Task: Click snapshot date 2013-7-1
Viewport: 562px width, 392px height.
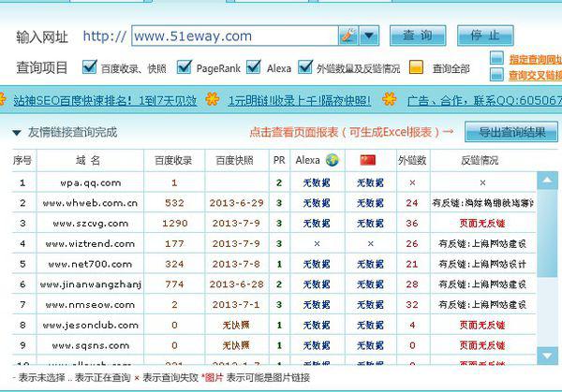Action: 236,305
